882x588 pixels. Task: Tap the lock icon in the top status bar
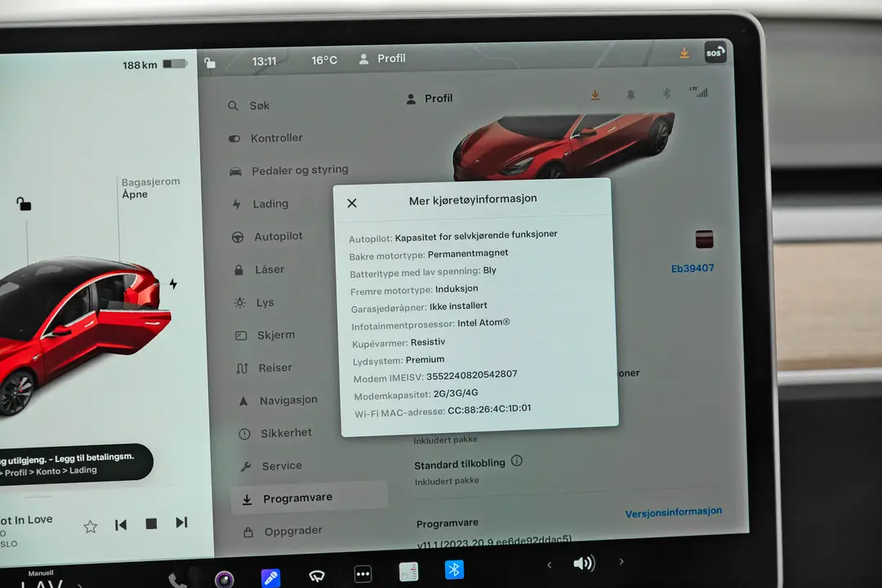pyautogui.click(x=210, y=62)
